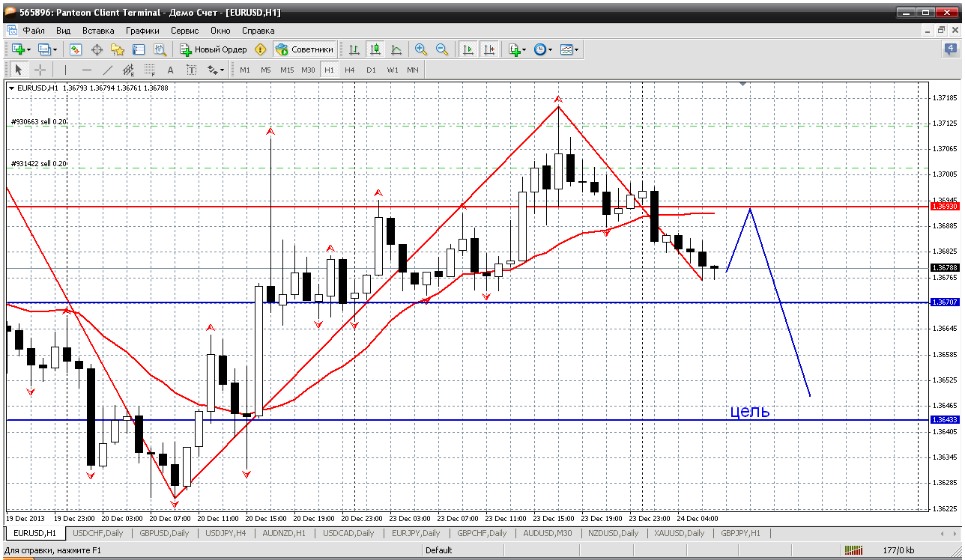Switch to the USDJPY,H4 chart tab
The height and width of the screenshot is (560, 965).
point(226,533)
